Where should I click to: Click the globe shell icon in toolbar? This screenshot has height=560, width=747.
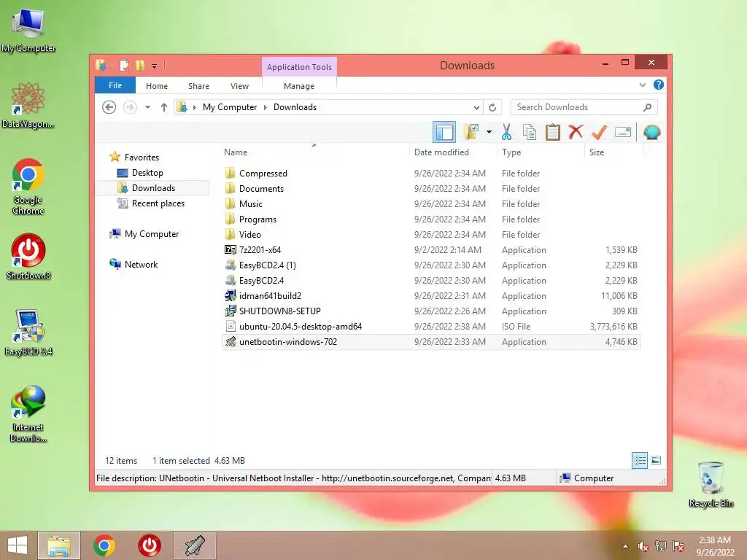[651, 132]
